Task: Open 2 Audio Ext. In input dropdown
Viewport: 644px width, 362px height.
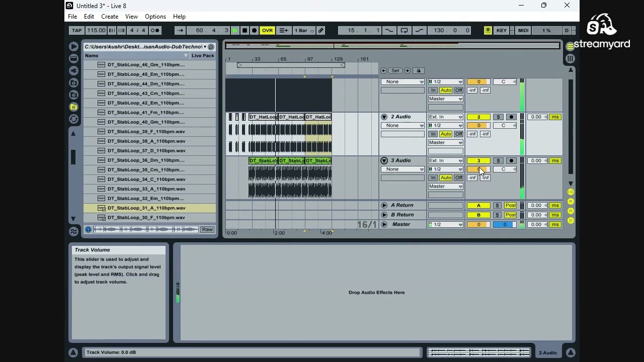Action: [x=445, y=117]
